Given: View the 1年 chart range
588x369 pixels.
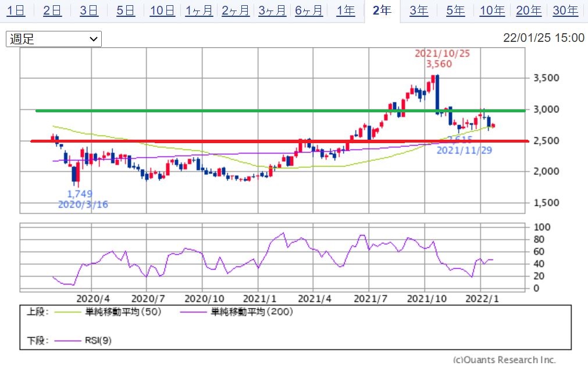Looking at the screenshot, I should 345,10.
